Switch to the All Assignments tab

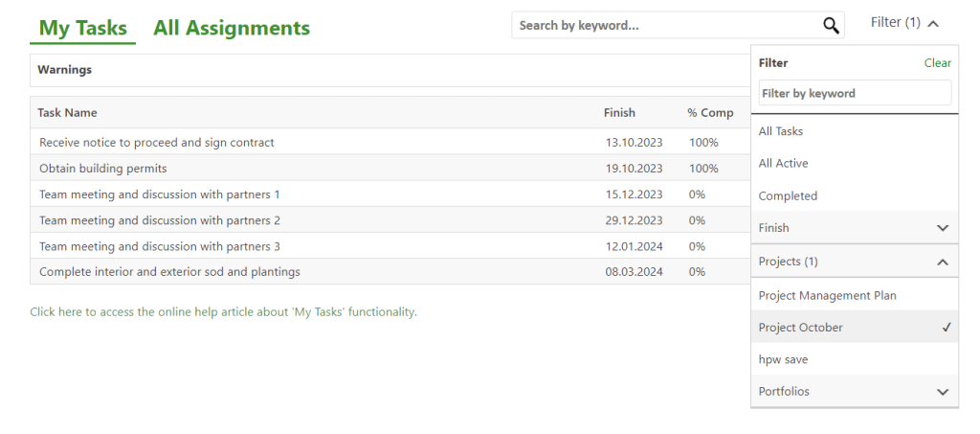coord(232,29)
